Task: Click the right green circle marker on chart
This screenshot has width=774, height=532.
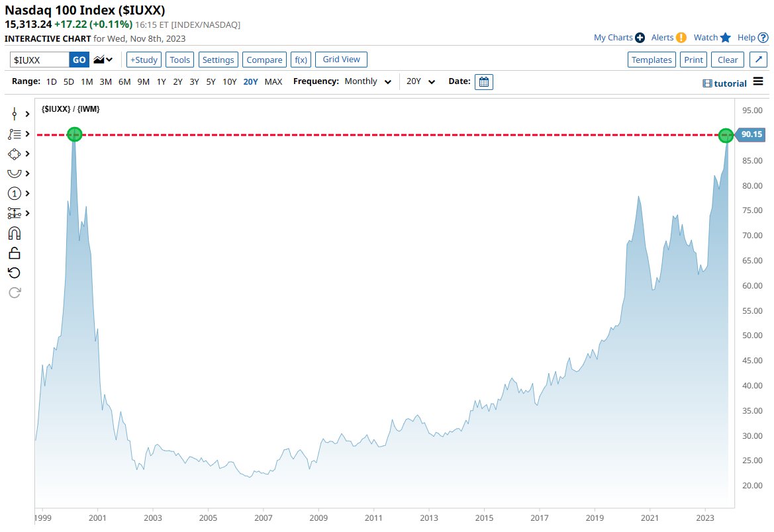Action: point(726,135)
